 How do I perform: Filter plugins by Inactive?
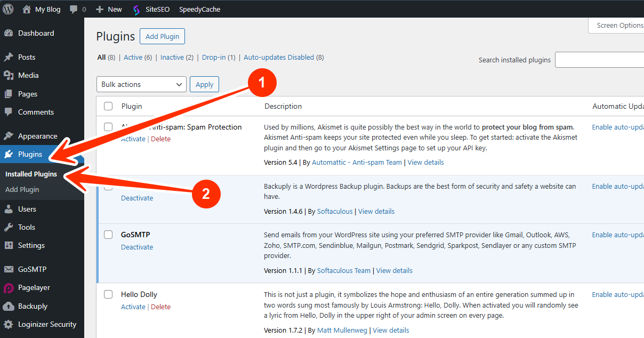(177, 57)
